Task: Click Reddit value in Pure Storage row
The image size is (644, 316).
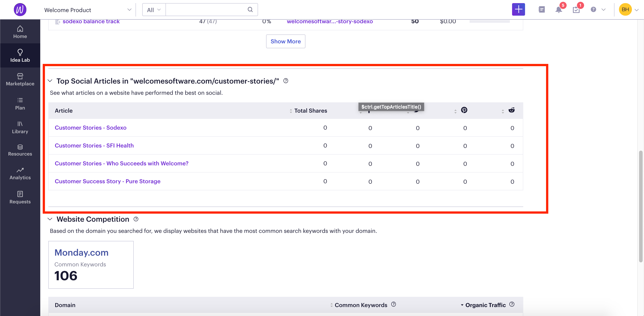Action: [x=512, y=182]
